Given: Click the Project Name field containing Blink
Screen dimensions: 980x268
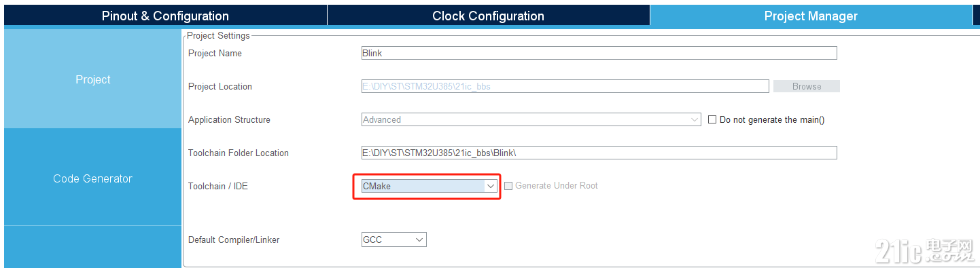Looking at the screenshot, I should coord(599,53).
